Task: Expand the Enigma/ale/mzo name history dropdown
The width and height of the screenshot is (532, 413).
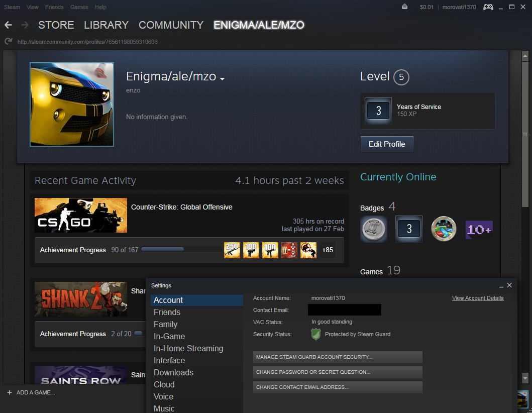Action: [x=222, y=79]
